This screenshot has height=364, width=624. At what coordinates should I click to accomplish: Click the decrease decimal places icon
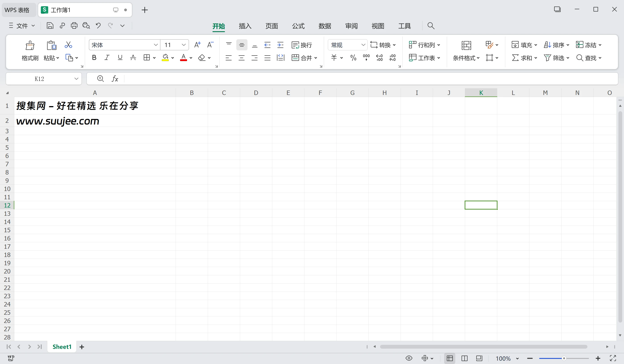393,58
